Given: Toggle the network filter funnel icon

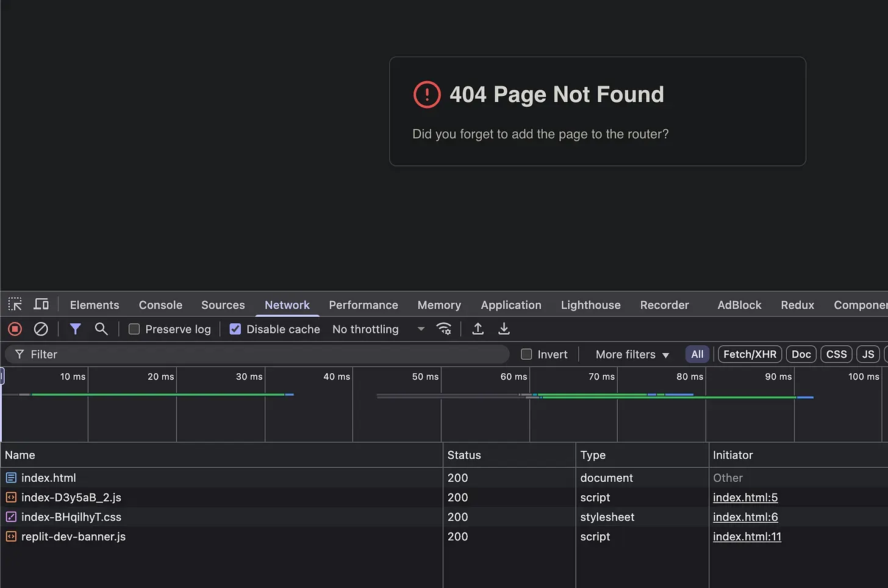Looking at the screenshot, I should click(x=75, y=329).
